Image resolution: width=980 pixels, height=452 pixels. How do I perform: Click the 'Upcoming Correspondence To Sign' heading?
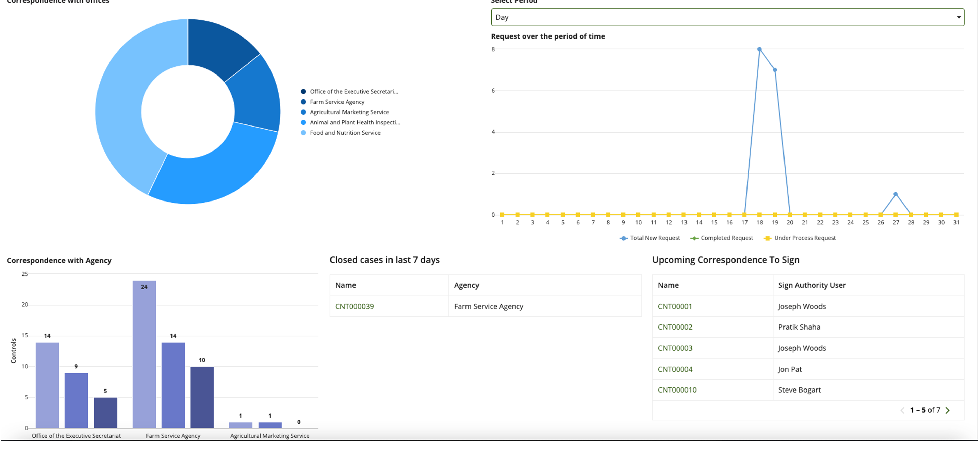(726, 260)
